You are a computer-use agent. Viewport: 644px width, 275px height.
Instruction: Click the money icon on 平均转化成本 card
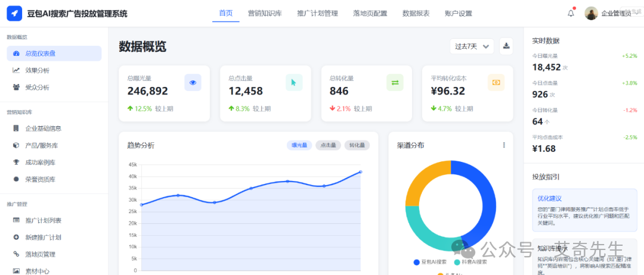tap(496, 83)
